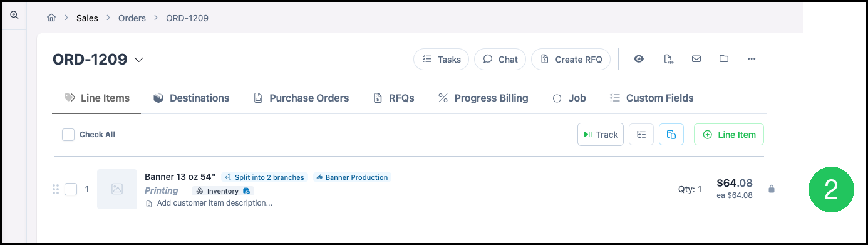Switch to the Line Items tab

97,98
